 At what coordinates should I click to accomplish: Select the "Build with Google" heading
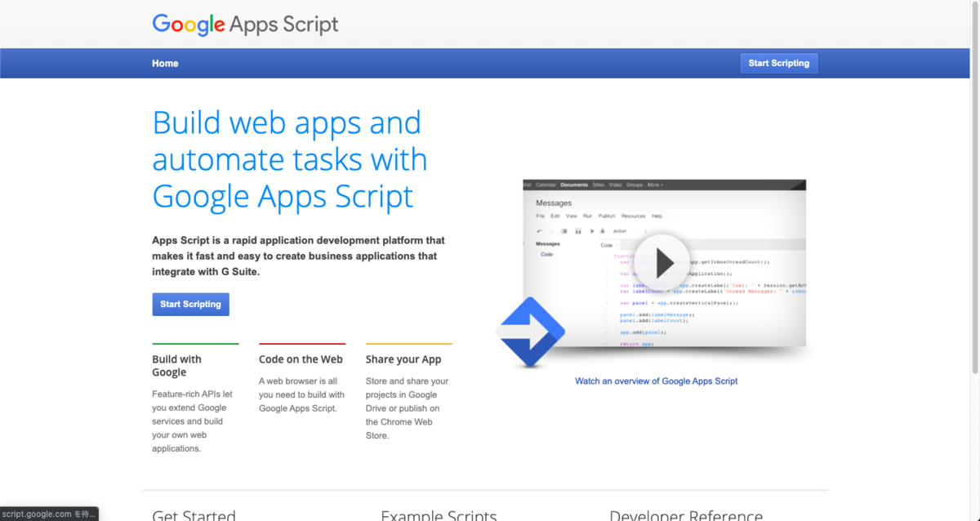tap(177, 366)
